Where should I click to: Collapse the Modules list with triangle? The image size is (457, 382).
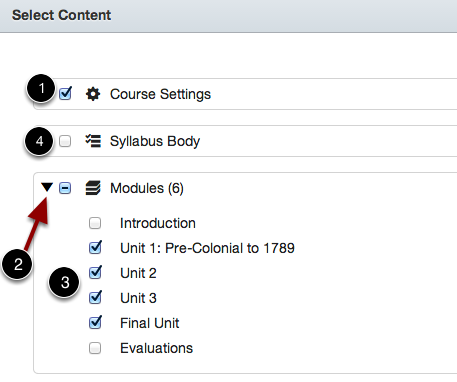(x=47, y=187)
